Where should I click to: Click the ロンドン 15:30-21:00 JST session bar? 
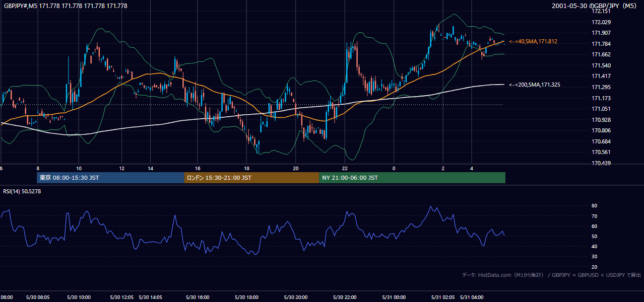(x=251, y=178)
